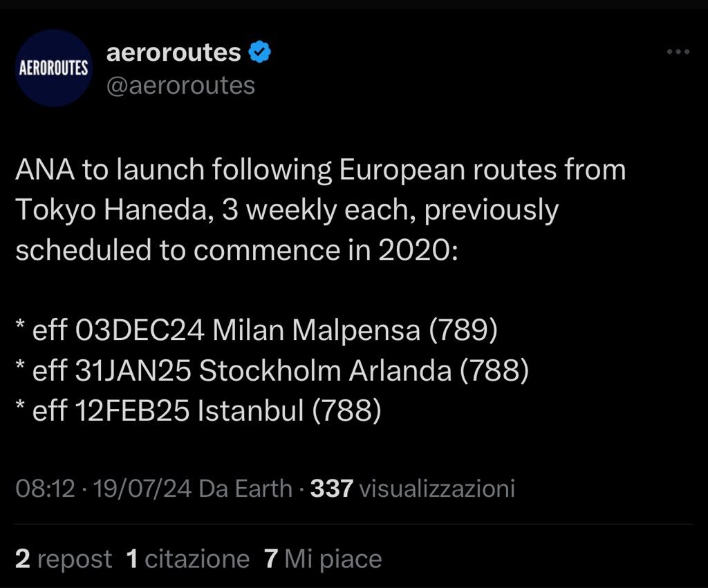
Task: Select the @aeroroutes handle
Action: click(180, 85)
